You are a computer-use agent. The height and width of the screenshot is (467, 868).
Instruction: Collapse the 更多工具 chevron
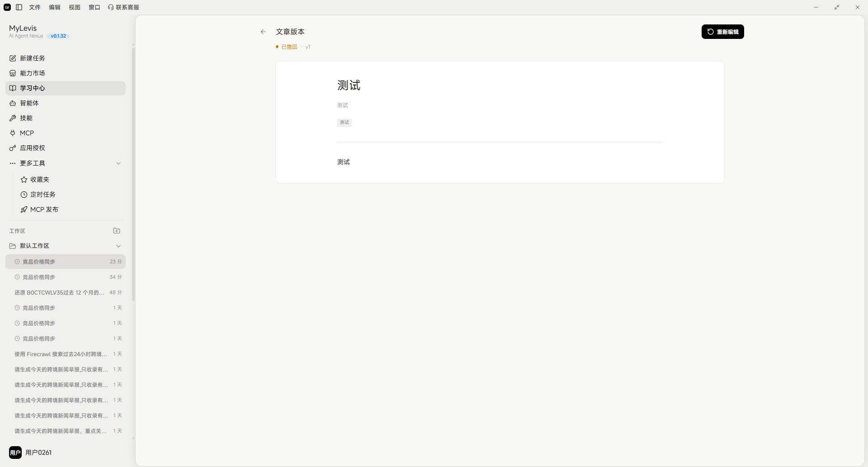click(118, 163)
